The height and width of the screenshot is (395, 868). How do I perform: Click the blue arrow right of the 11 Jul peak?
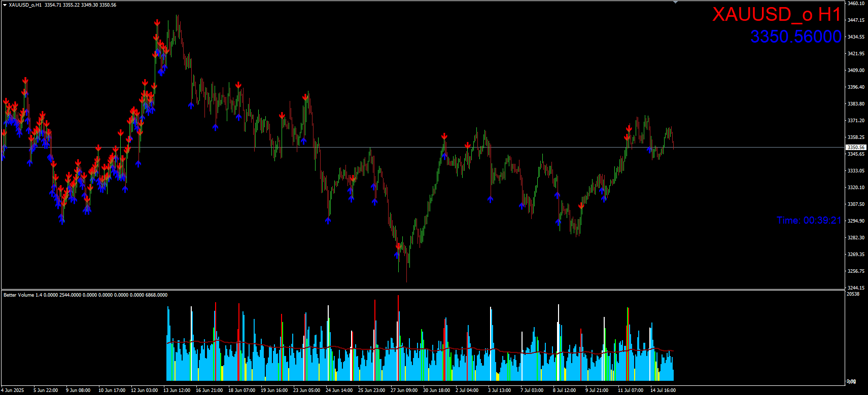pos(650,149)
